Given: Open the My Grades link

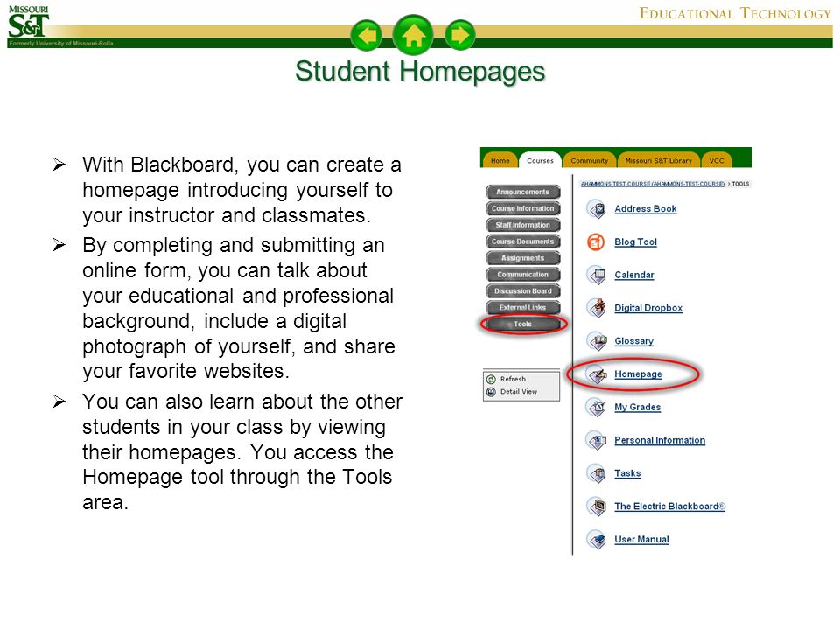Looking at the screenshot, I should pos(638,408).
